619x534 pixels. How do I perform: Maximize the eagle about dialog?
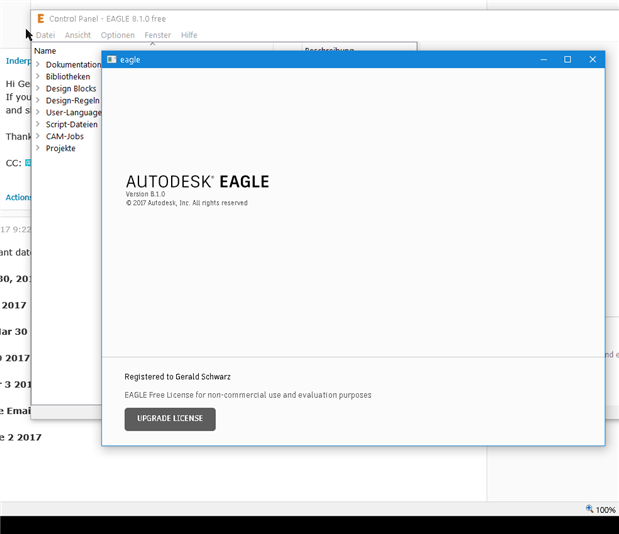[x=567, y=60]
